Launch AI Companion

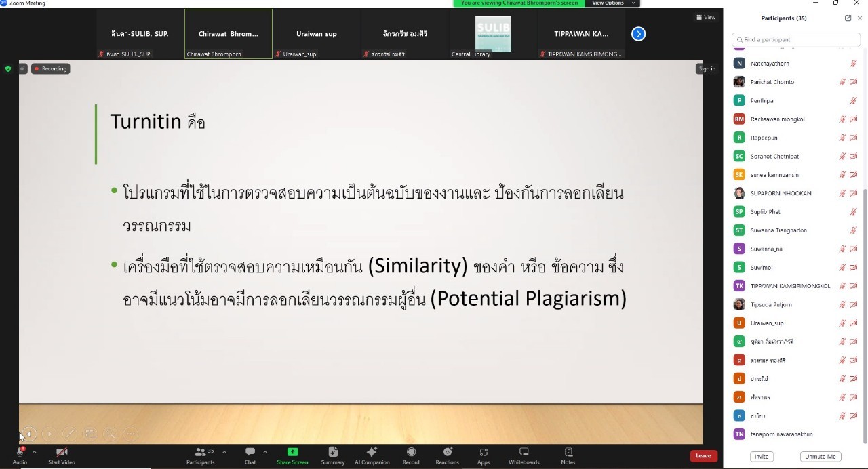pyautogui.click(x=372, y=455)
